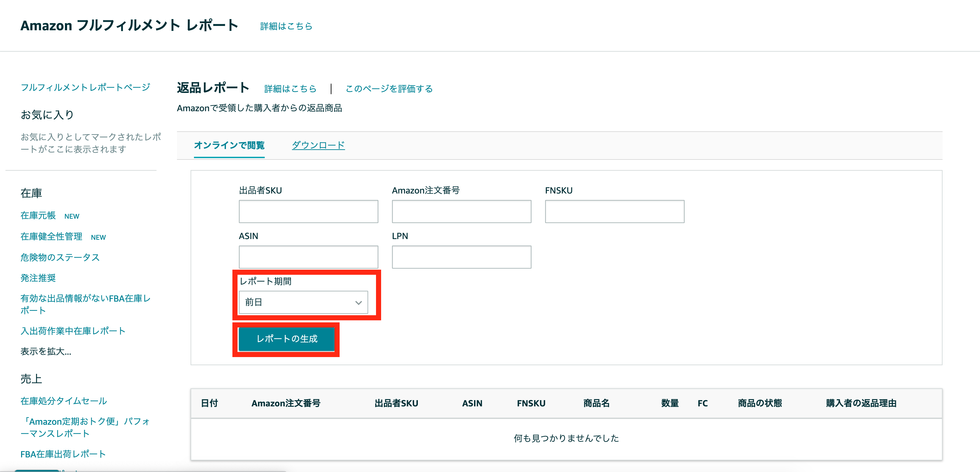Screen dimensions: 980x472
Task: Click the ASIN table column header
Action: pos(472,403)
